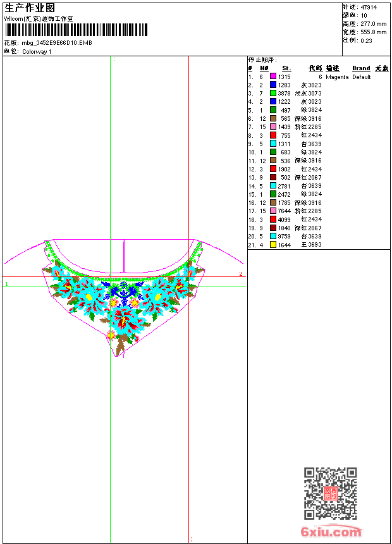The image size is (392, 544).
Task: Click the dark red swatch in stop row 13
Action: tap(273, 177)
